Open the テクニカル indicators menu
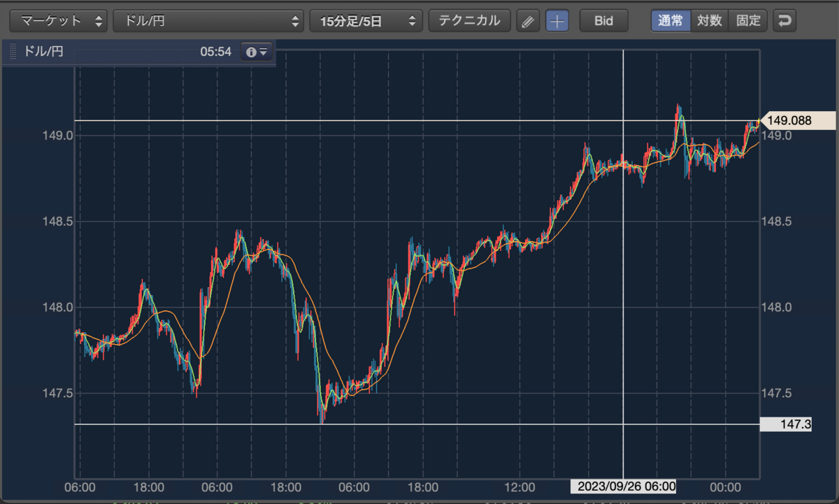 [x=469, y=21]
